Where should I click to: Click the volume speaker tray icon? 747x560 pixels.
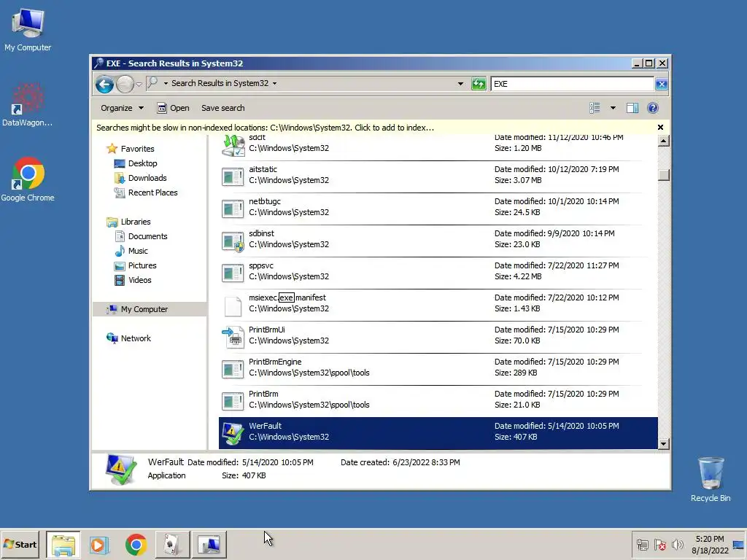pos(677,545)
